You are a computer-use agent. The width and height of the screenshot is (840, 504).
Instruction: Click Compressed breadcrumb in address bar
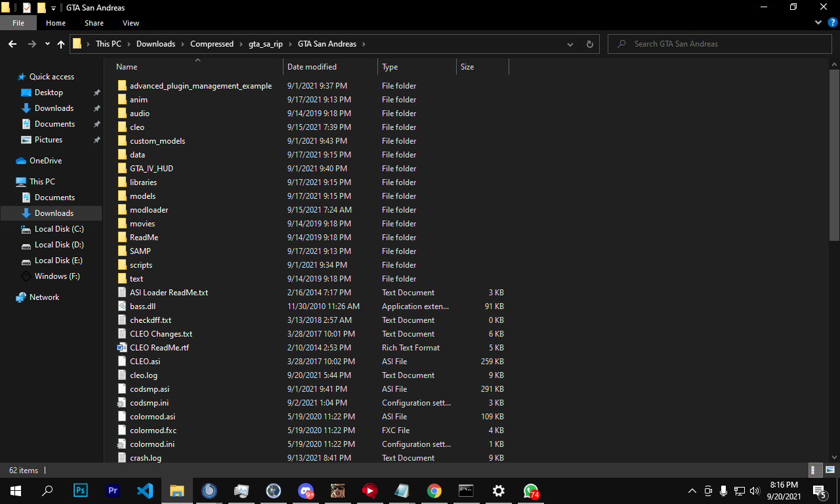tap(212, 44)
